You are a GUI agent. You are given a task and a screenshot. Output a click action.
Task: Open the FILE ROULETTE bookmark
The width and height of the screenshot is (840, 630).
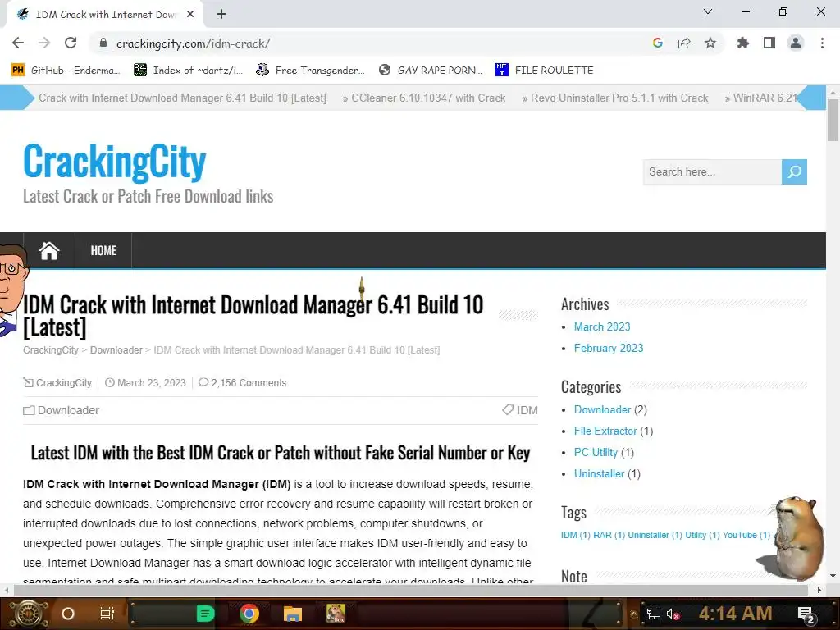545,71
